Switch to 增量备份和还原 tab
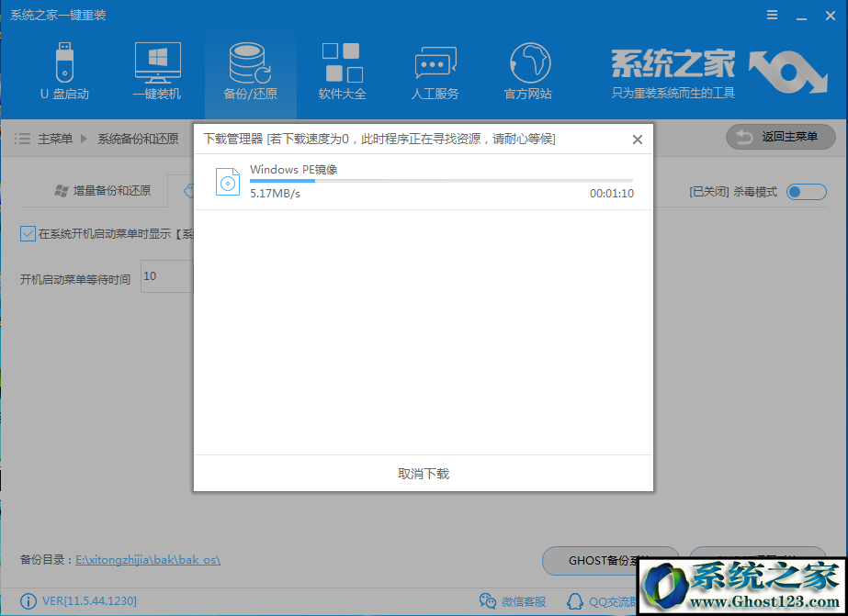The height and width of the screenshot is (616, 848). 103,191
